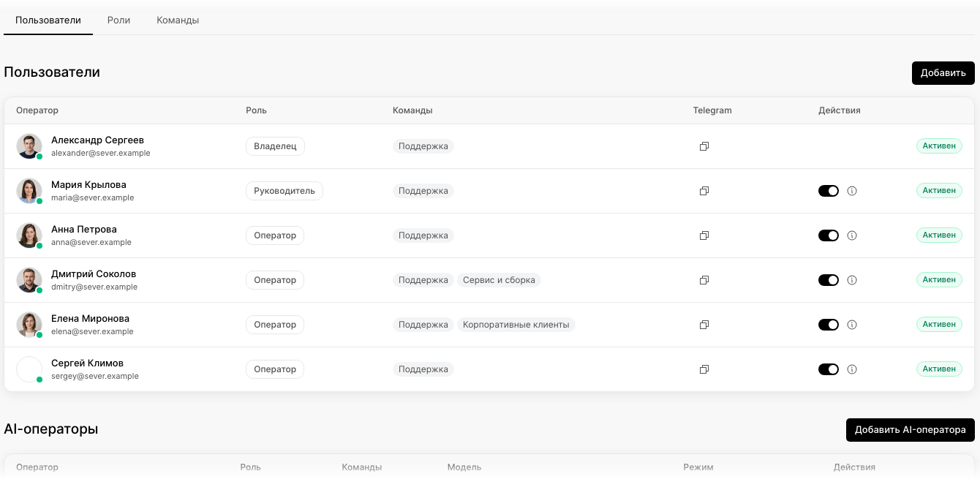Click email dmitry@sever.example

(94, 287)
